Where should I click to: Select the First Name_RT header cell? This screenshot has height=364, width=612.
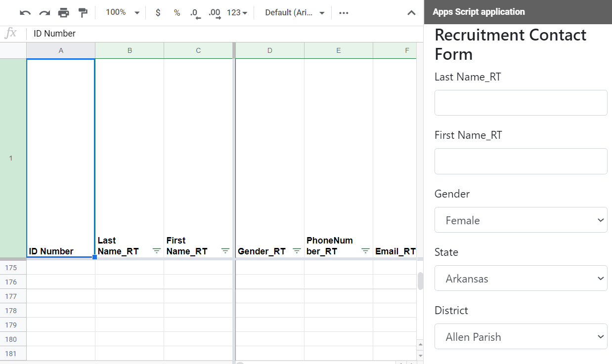[198, 158]
